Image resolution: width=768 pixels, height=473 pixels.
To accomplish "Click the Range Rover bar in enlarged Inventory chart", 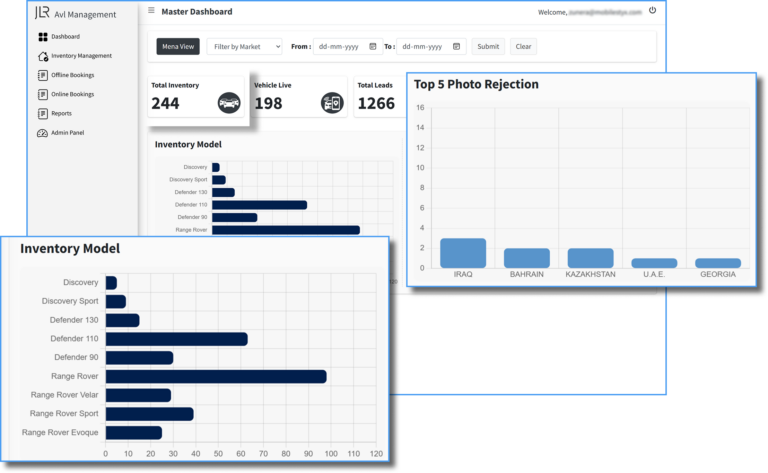I will pyautogui.click(x=215, y=376).
